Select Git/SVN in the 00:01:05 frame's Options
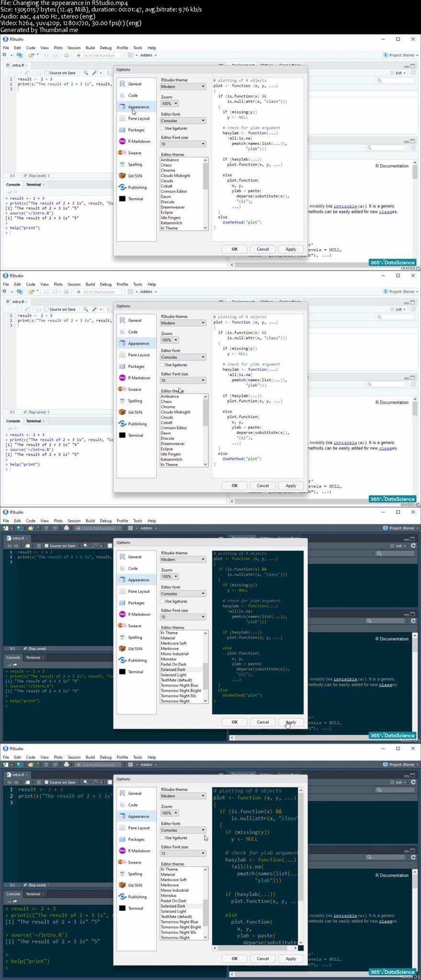This screenshot has height=980, width=421. point(136,648)
